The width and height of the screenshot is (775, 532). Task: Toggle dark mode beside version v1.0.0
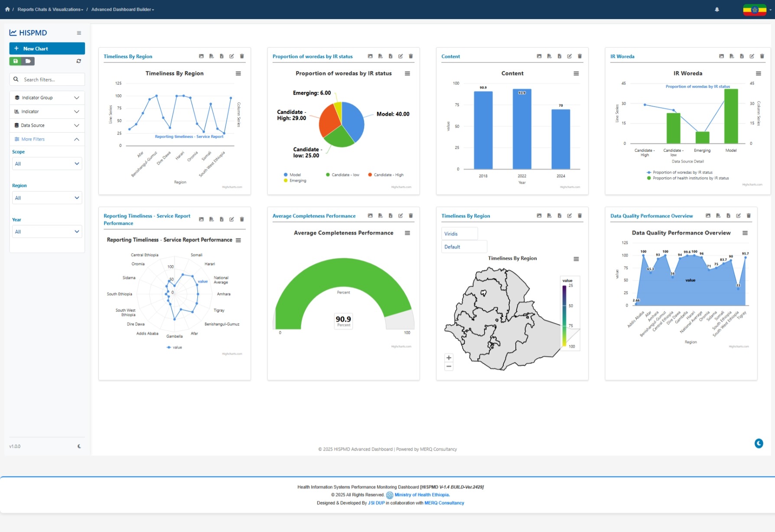79,446
